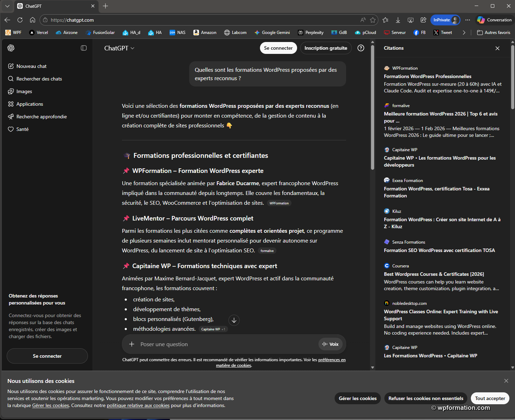Click browser home icon
This screenshot has width=515, height=420.
[33, 20]
